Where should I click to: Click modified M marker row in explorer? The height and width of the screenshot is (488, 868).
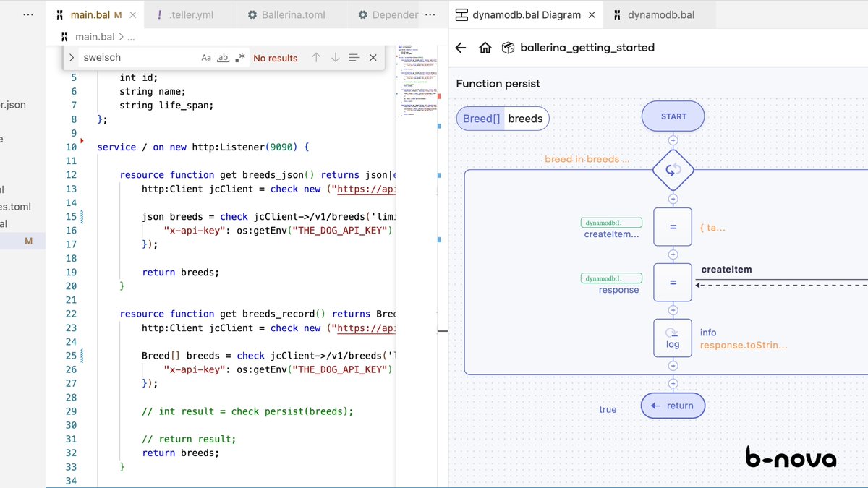click(22, 241)
